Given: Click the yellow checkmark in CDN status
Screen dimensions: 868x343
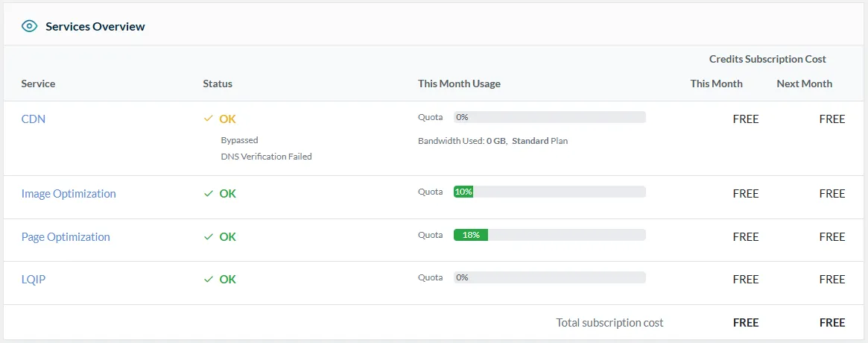Looking at the screenshot, I should (x=209, y=119).
